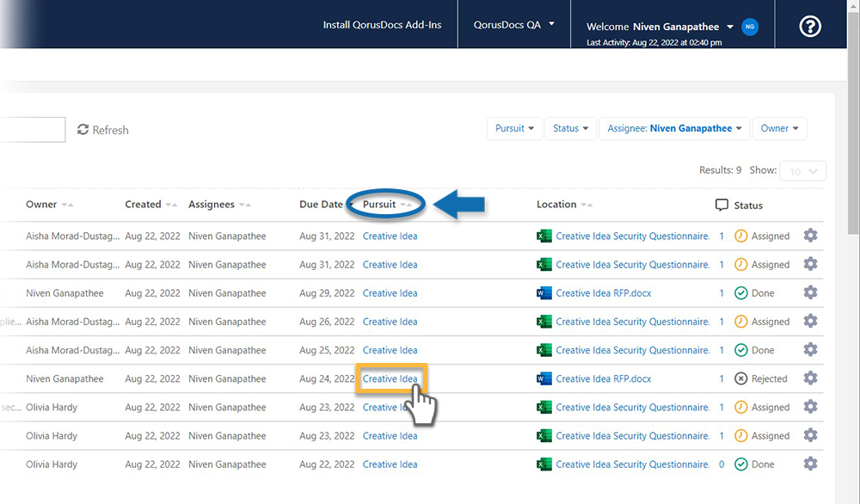860x504 pixels.
Task: Sort by the Due Date column header
Action: pyautogui.click(x=321, y=205)
